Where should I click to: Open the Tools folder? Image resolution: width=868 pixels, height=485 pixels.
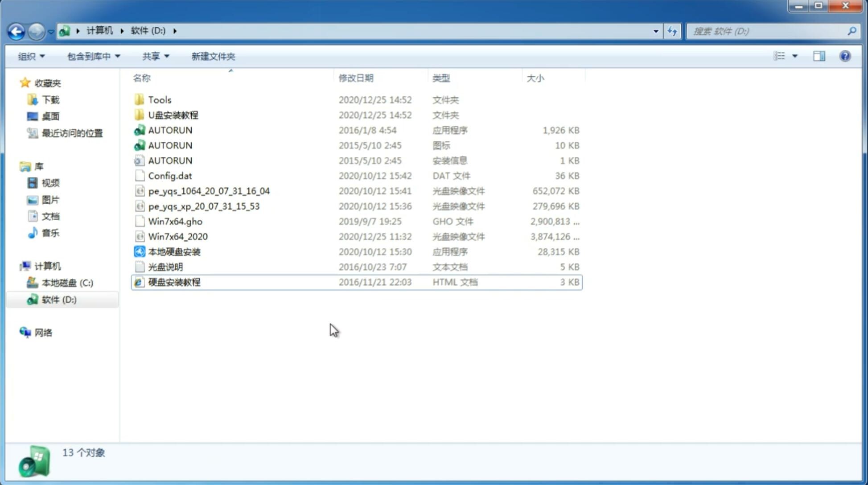pyautogui.click(x=160, y=99)
